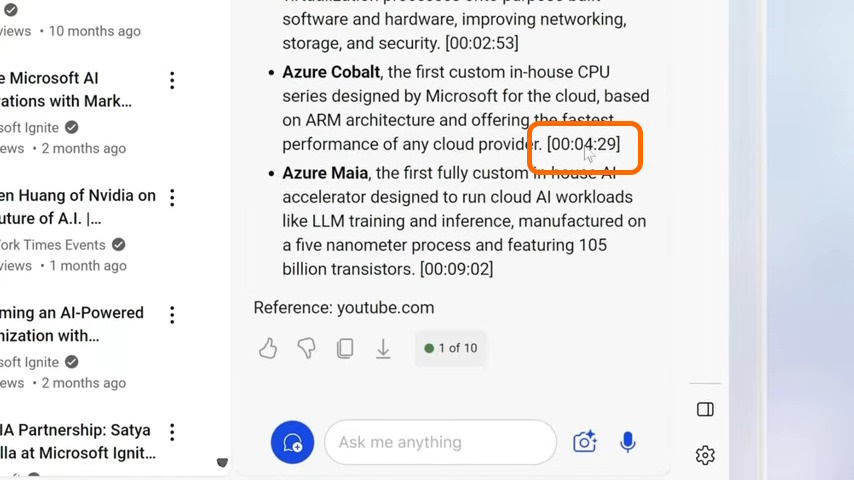Screen dimensions: 854x480
Task: Open the Huang of Nvidia video title
Action: point(78,207)
